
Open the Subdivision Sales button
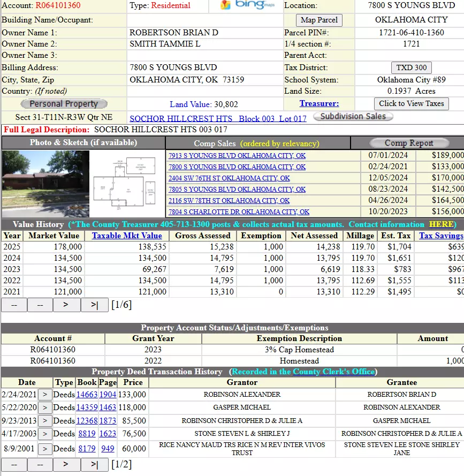click(353, 116)
